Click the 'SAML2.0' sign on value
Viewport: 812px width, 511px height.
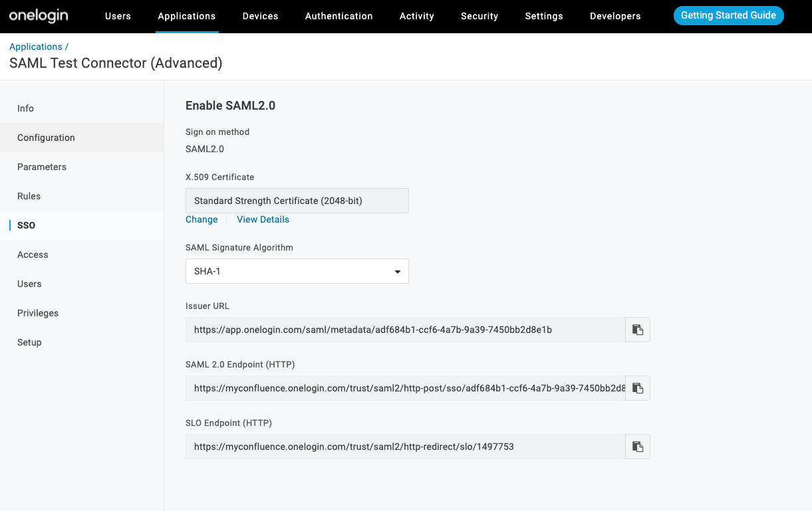coord(205,149)
